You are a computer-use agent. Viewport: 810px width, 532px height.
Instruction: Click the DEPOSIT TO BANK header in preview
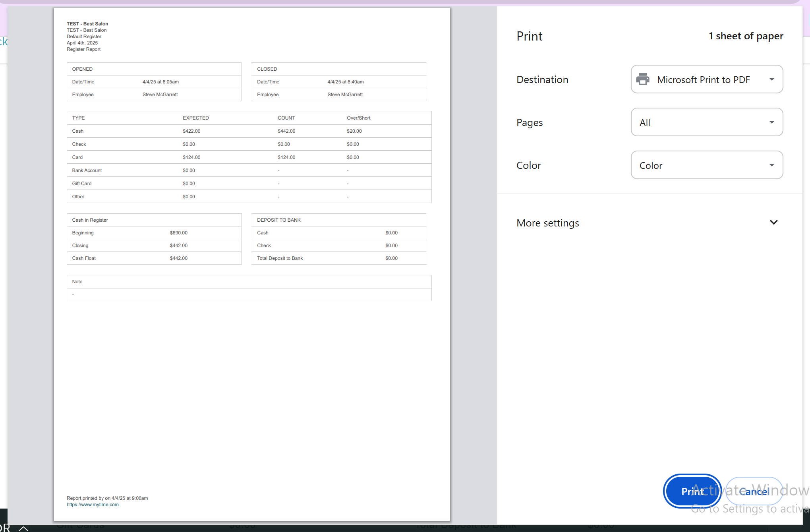click(x=278, y=220)
